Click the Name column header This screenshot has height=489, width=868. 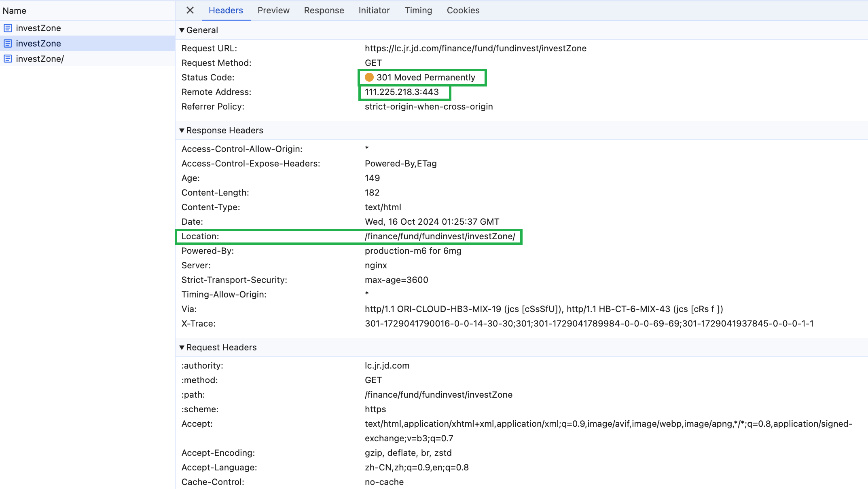[15, 11]
